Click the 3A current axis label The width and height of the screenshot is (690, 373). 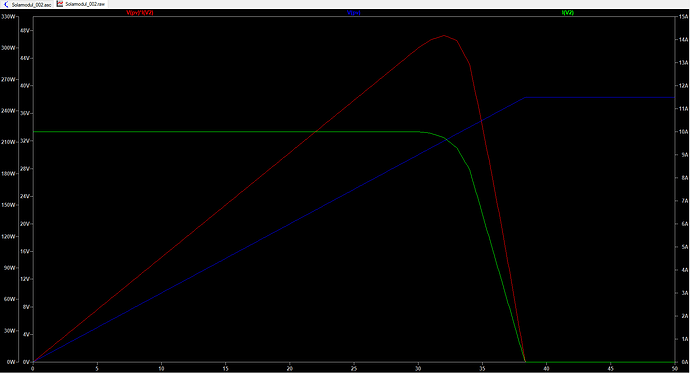tap(685, 293)
